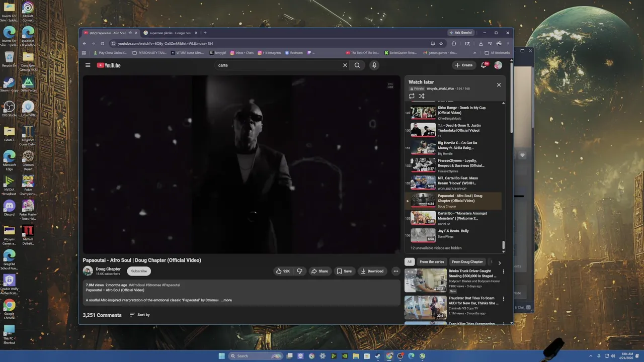Open Chrome downloads icon

pos(481,44)
